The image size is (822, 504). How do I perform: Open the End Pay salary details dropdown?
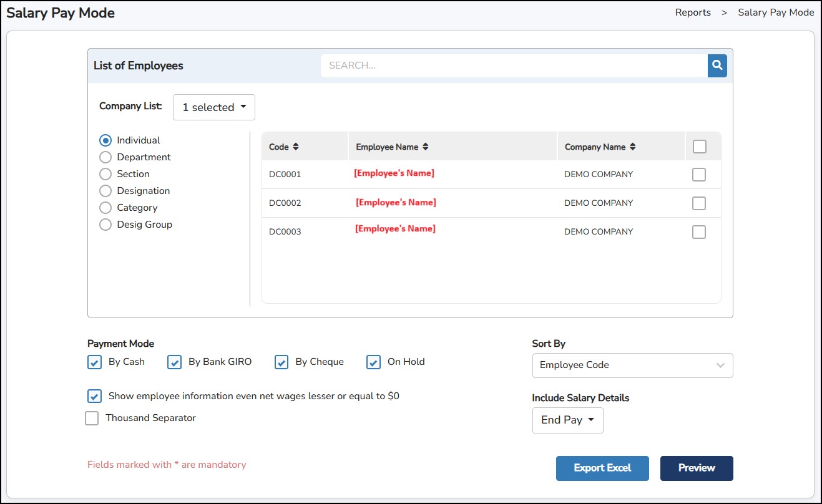[x=567, y=420]
